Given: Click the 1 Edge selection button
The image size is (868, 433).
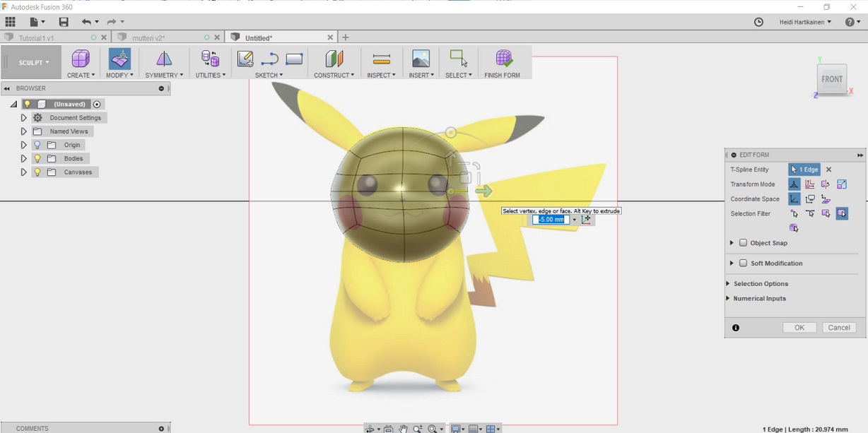Looking at the screenshot, I should 804,170.
